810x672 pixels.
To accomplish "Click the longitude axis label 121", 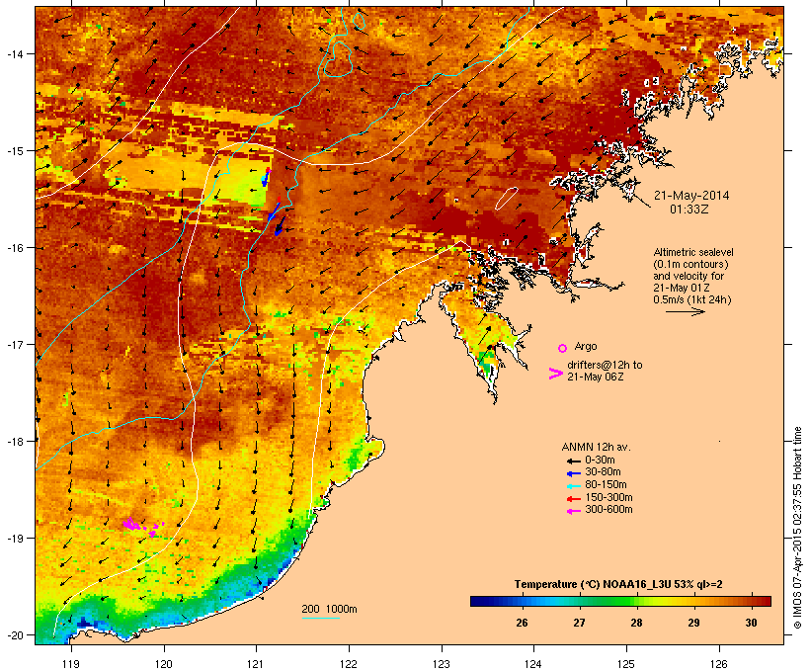I will (256, 664).
